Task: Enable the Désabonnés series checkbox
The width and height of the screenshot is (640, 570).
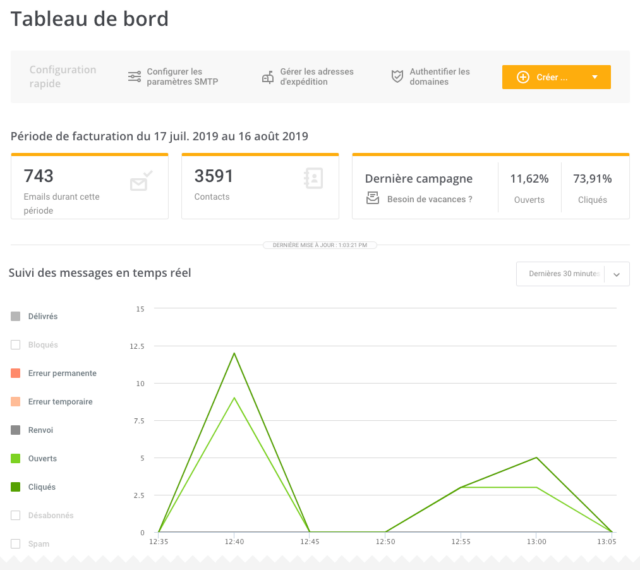Action: click(x=16, y=515)
